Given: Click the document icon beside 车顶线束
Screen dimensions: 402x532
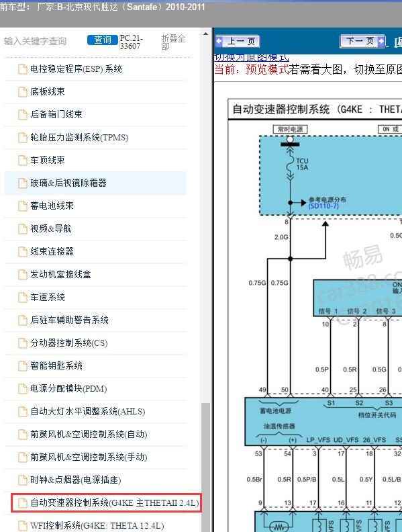Looking at the screenshot, I should (22, 161).
